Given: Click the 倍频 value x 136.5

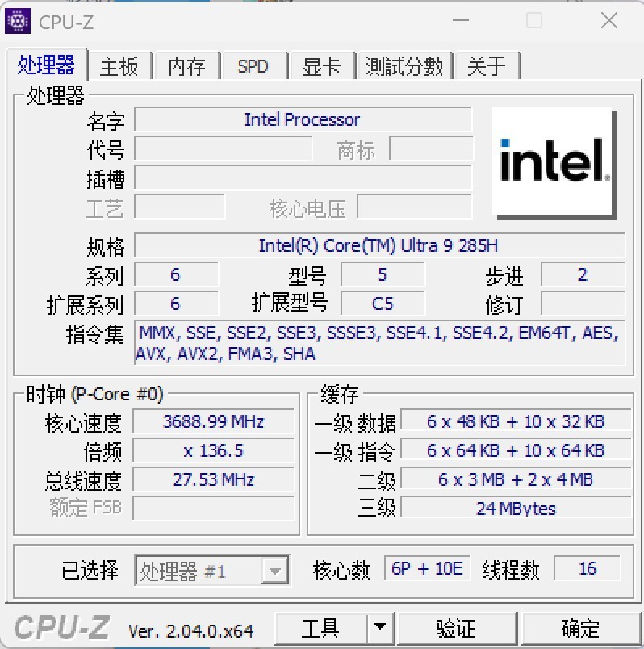Looking at the screenshot, I should pyautogui.click(x=214, y=450).
